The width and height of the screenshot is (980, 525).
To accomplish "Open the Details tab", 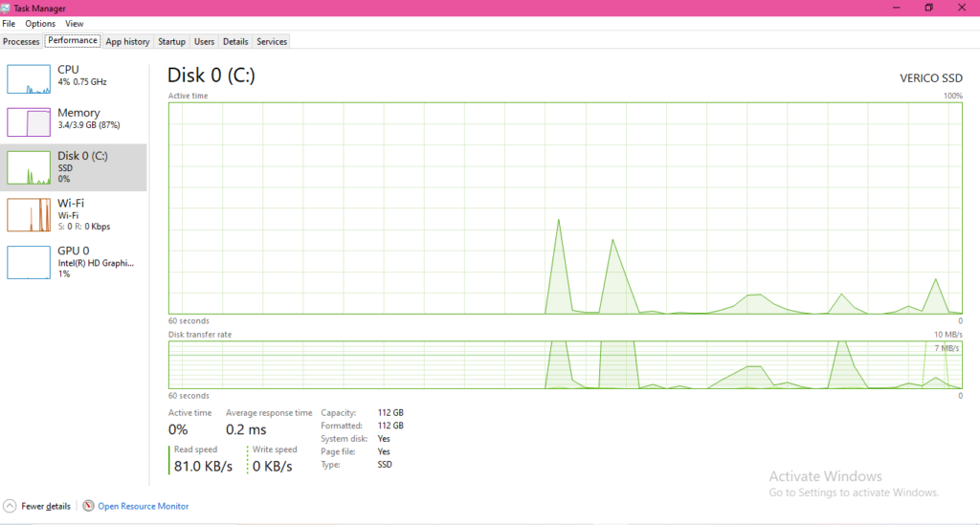I will coord(235,42).
